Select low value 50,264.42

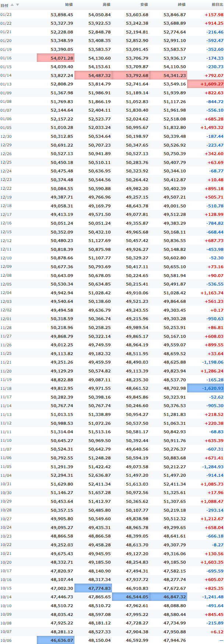(x=137, y=180)
